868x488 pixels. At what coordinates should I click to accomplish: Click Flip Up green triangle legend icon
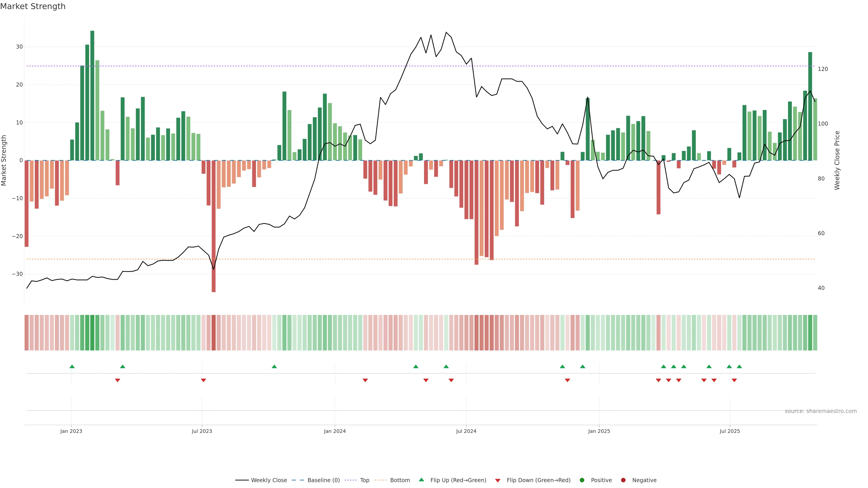coord(421,480)
